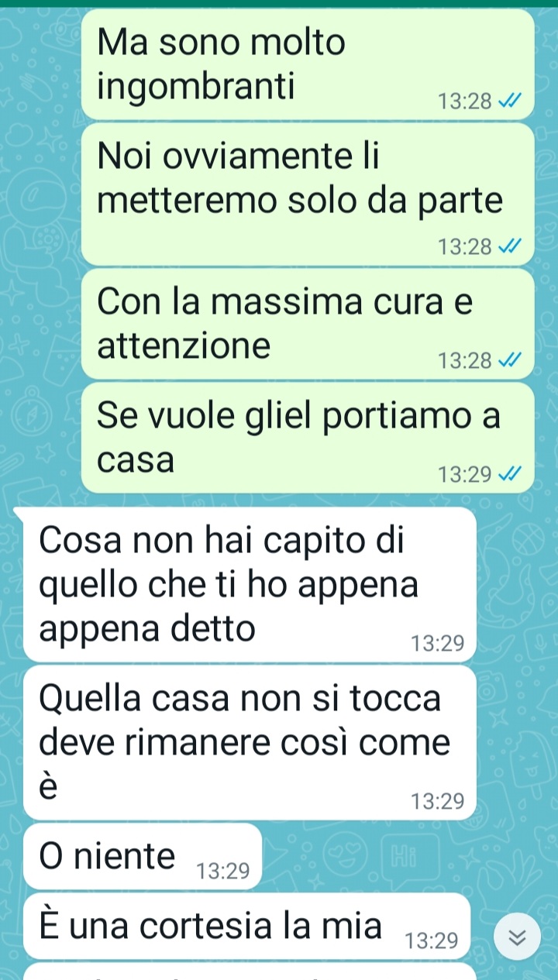Click the chat wallpaper left of 'Con la massima'

(x=40, y=324)
